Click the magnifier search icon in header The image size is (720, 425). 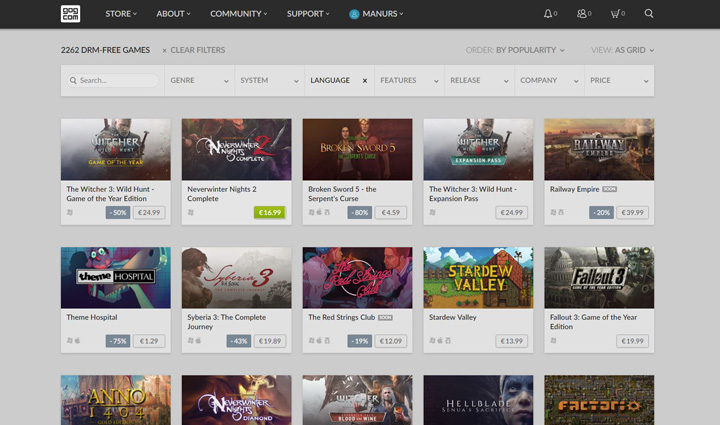648,13
